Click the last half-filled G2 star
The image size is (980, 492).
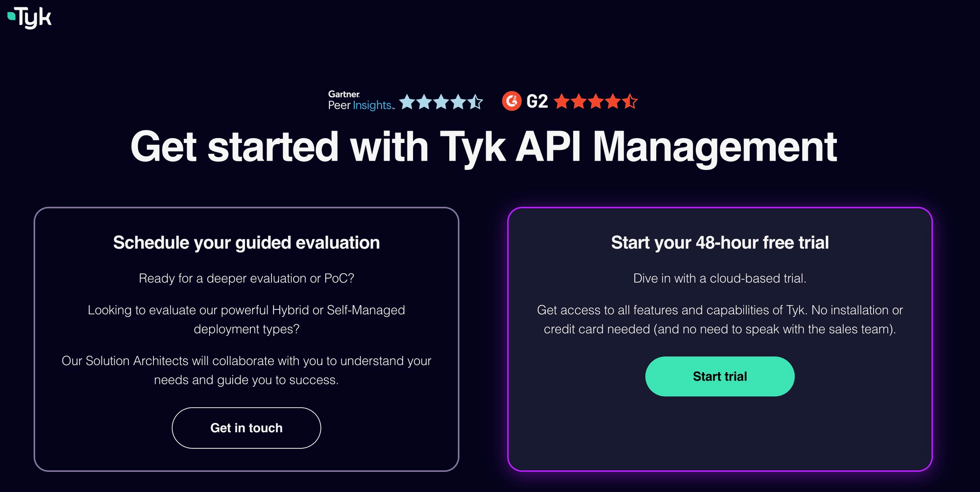click(x=629, y=102)
